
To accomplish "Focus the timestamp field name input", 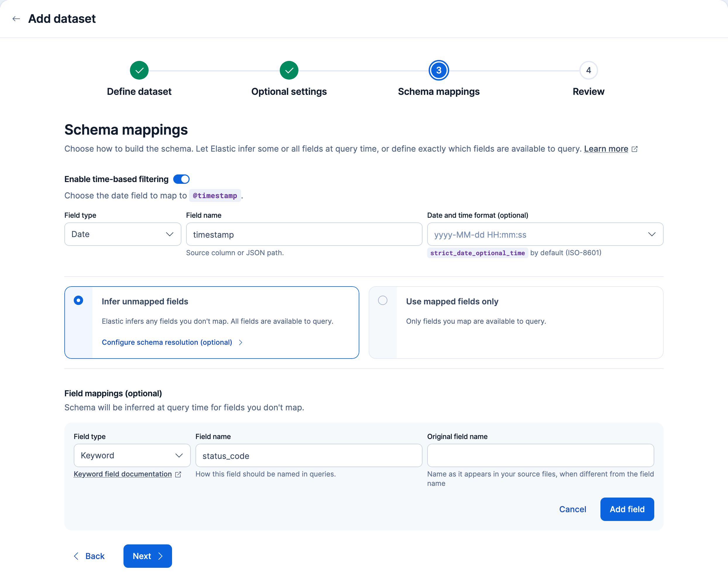I will [304, 234].
